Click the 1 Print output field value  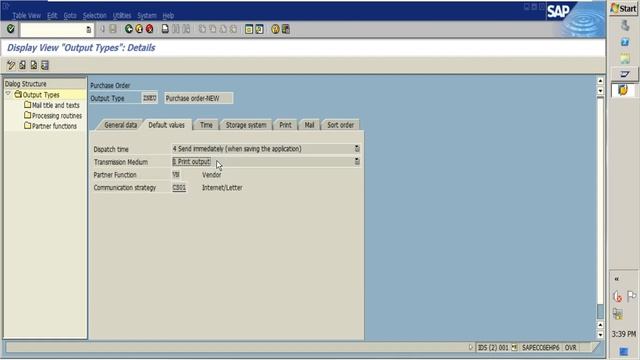pyautogui.click(x=191, y=162)
